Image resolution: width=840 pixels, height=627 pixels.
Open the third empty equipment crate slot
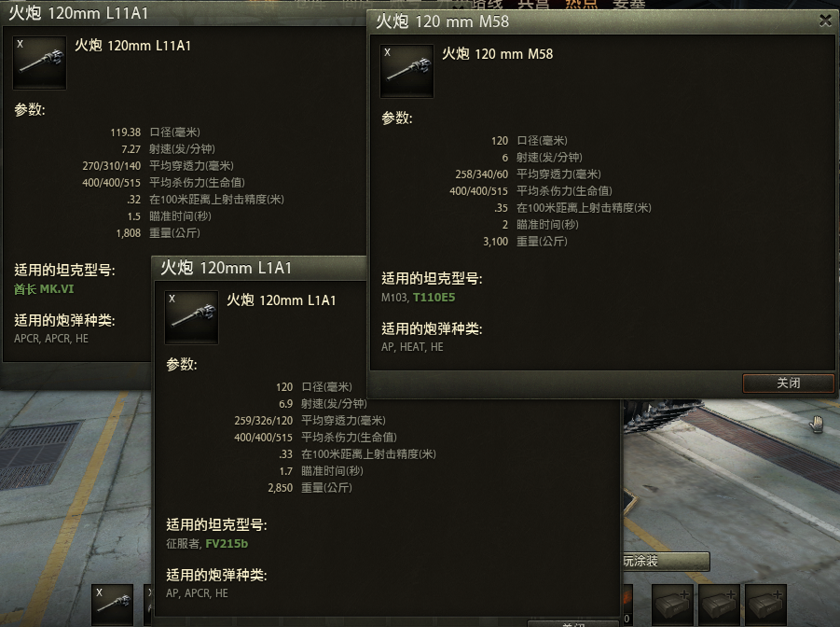tap(765, 605)
